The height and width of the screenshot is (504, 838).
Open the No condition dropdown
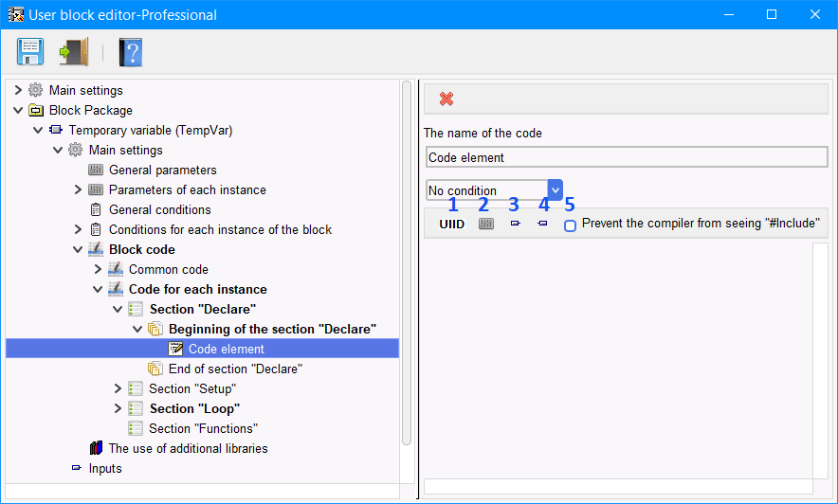556,190
